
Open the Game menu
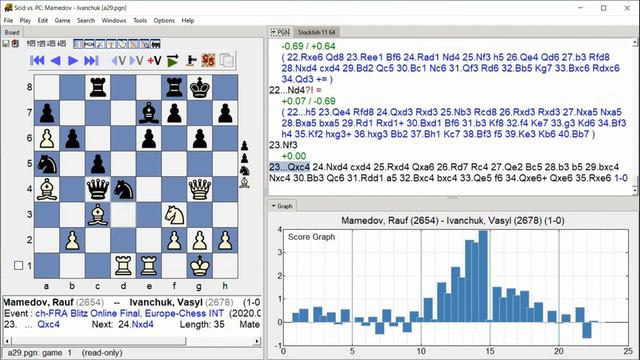pyautogui.click(x=62, y=20)
